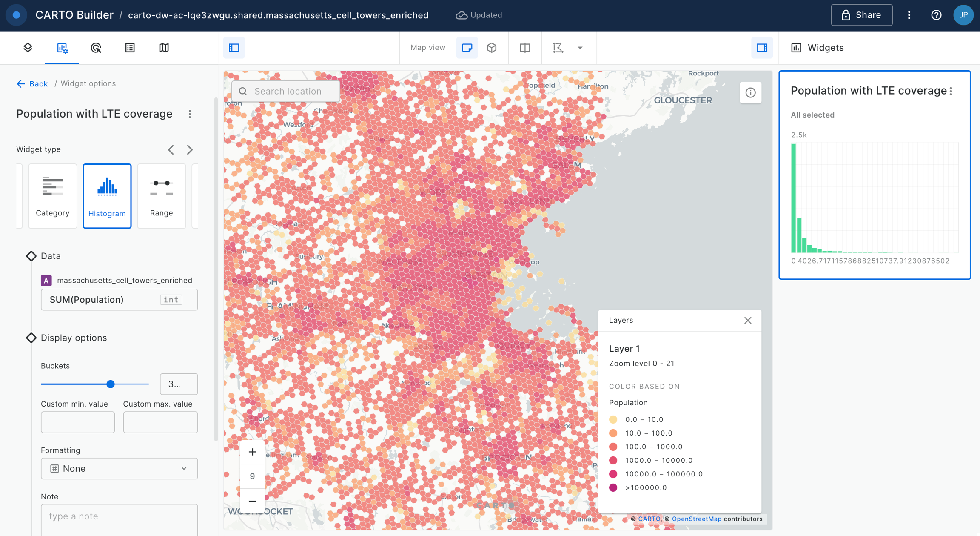Screen dimensions: 980x536
Task: Select the Range widget type
Action: point(161,196)
